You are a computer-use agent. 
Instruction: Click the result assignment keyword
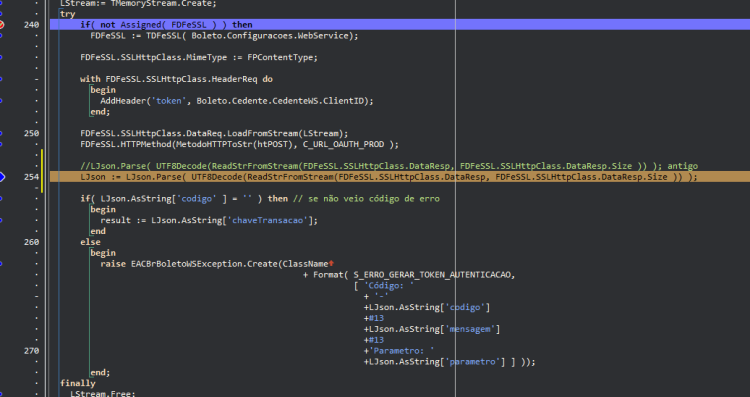click(115, 221)
